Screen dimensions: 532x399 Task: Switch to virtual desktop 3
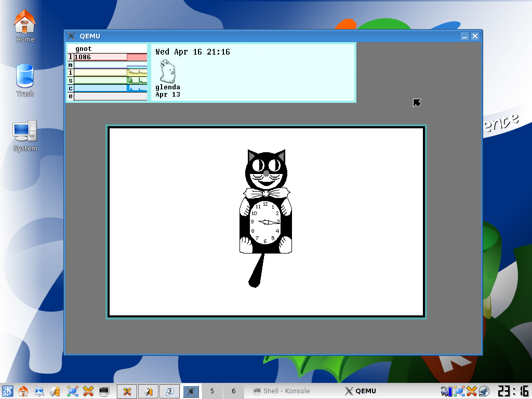(x=170, y=391)
